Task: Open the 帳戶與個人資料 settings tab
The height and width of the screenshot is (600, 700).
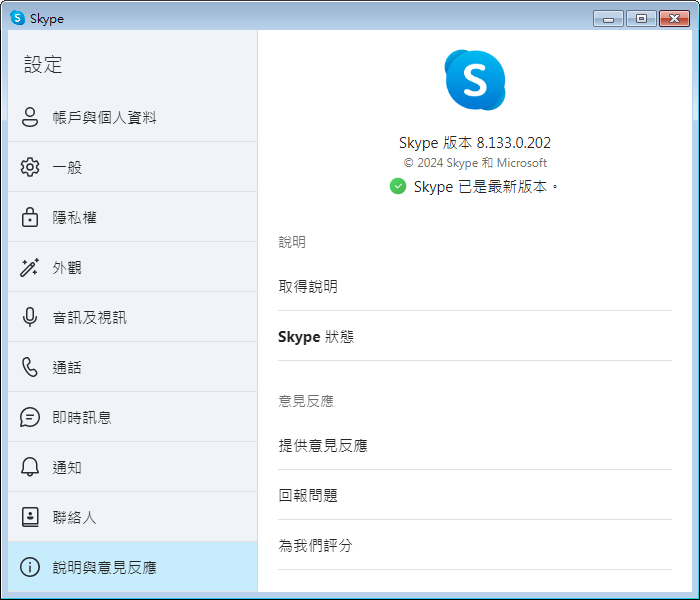Action: 104,117
